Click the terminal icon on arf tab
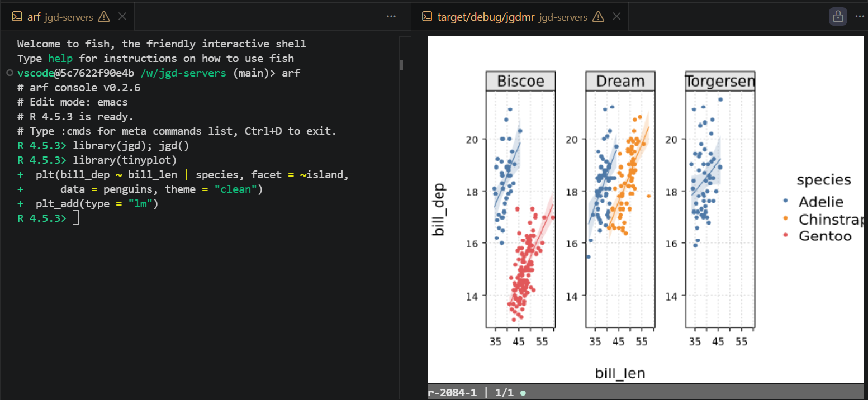The width and height of the screenshot is (868, 400). pyautogui.click(x=17, y=17)
